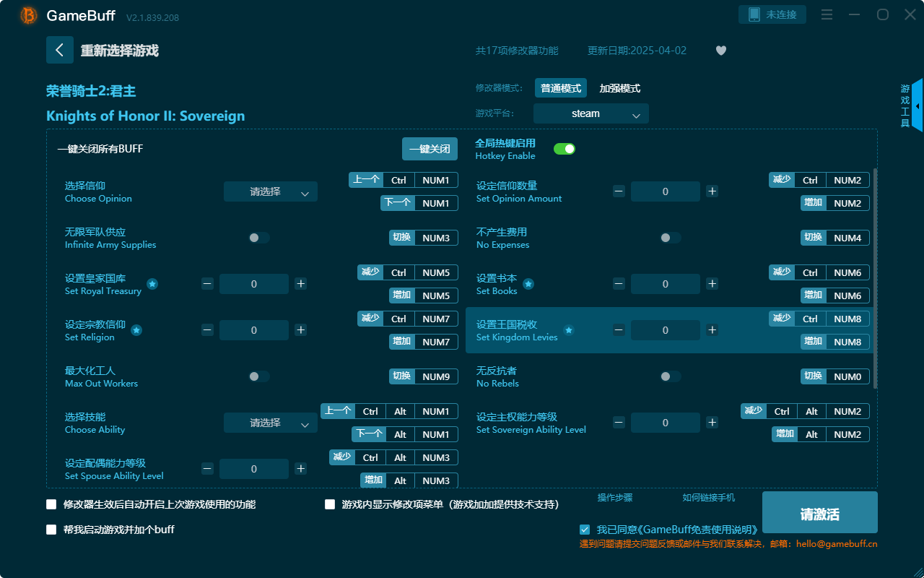Increase Set Opinion Amount with plus icon
The width and height of the screenshot is (924, 578).
tap(712, 191)
